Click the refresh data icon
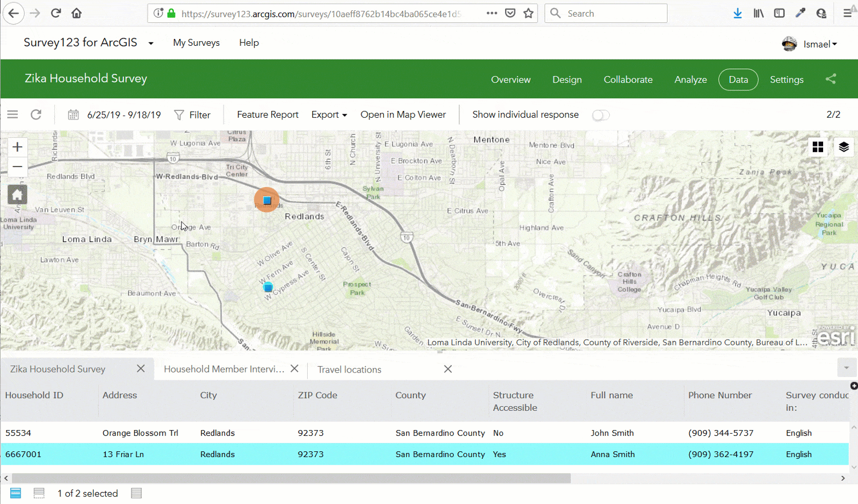The width and height of the screenshot is (858, 504). coord(36,114)
